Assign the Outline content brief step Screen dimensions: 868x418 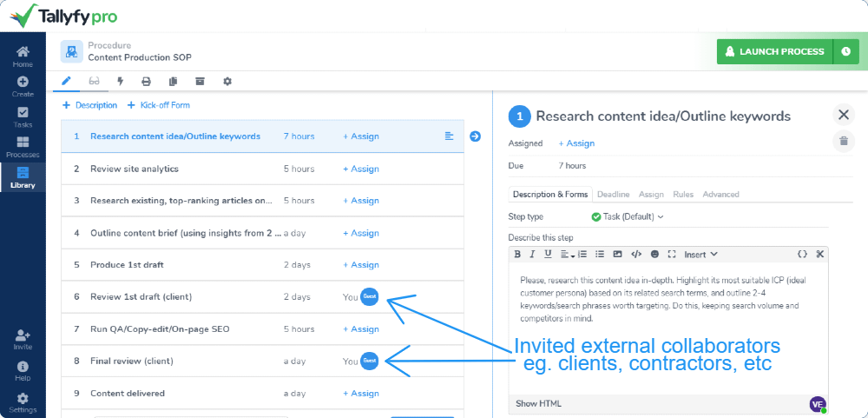pos(361,234)
